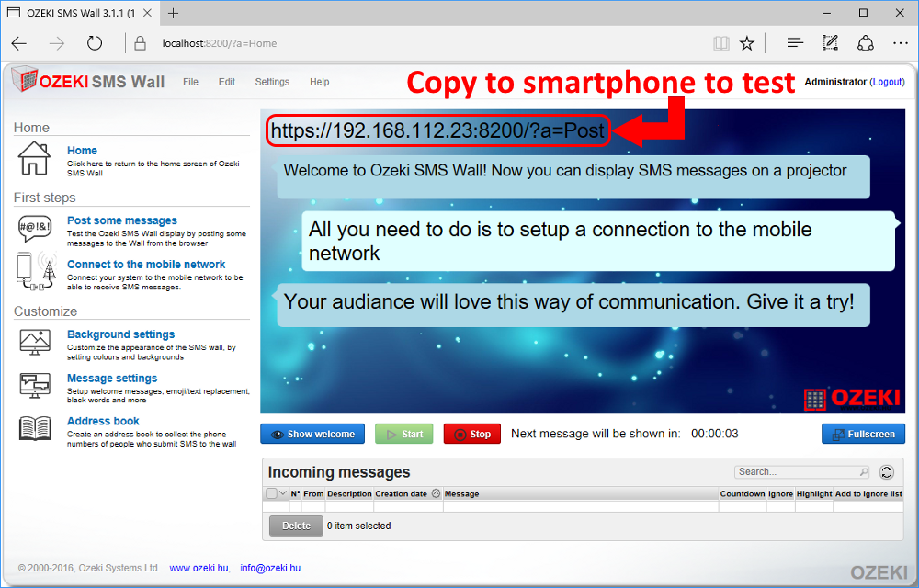The width and height of the screenshot is (919, 588).
Task: Click the browser forward arrow
Action: 57,43
